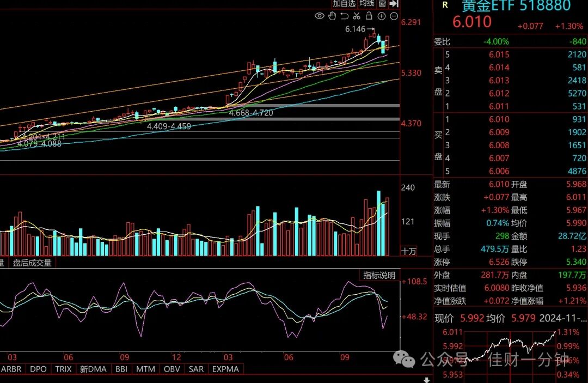
Task: Select the hand pan tool
Action: [x=332, y=16]
